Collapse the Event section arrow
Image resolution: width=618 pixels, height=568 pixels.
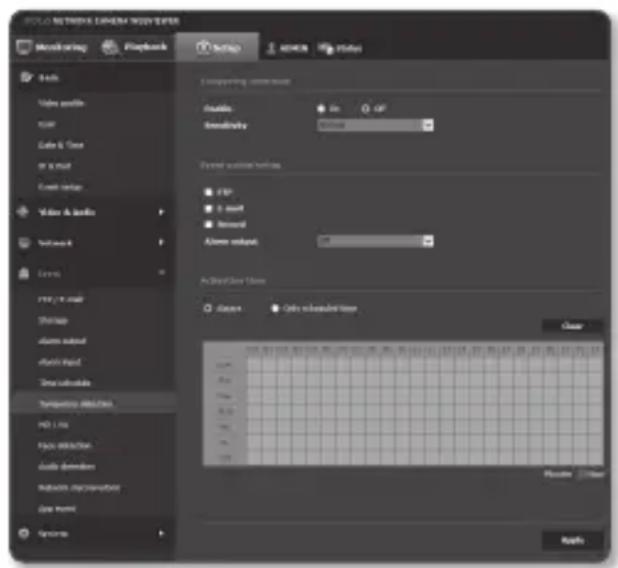[162, 273]
